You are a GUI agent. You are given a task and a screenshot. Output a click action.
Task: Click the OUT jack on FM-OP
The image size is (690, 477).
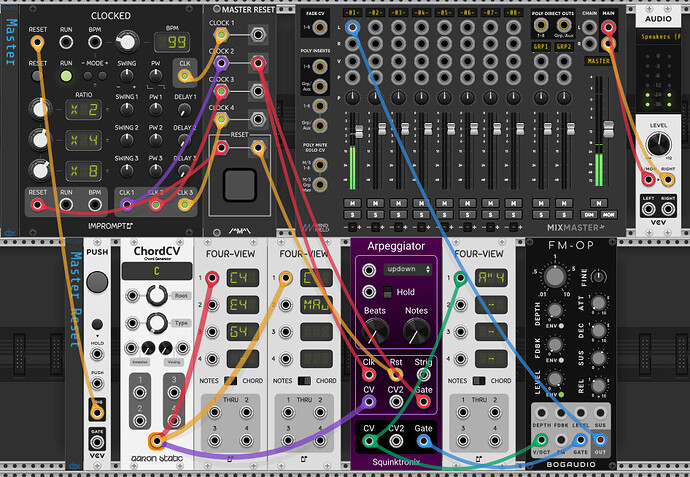pos(600,439)
